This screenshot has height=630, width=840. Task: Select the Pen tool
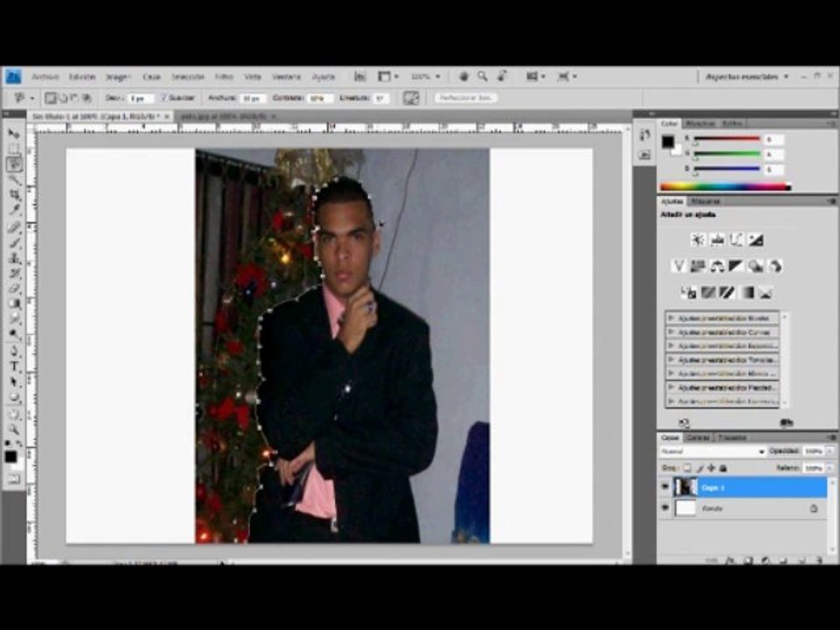coord(14,352)
